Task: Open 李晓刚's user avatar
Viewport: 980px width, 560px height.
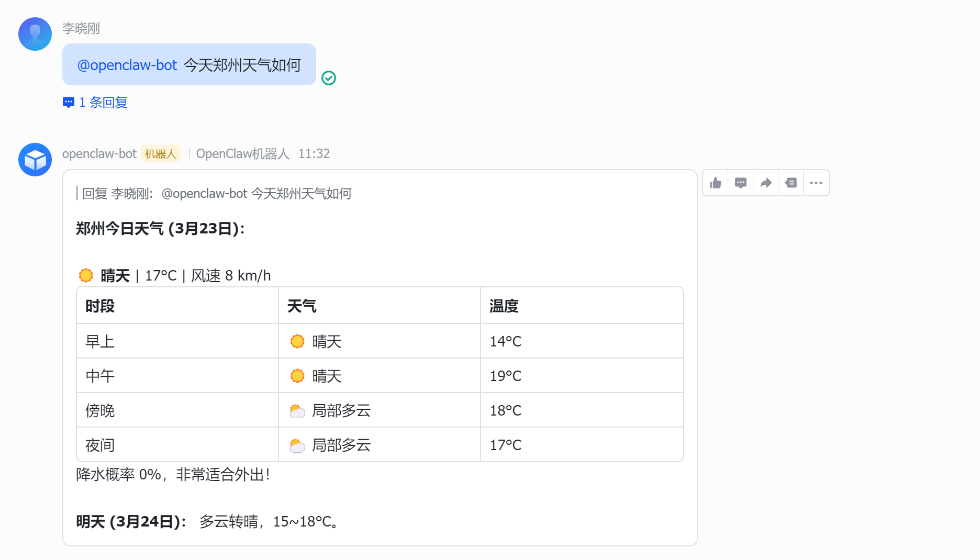Action: coord(35,34)
